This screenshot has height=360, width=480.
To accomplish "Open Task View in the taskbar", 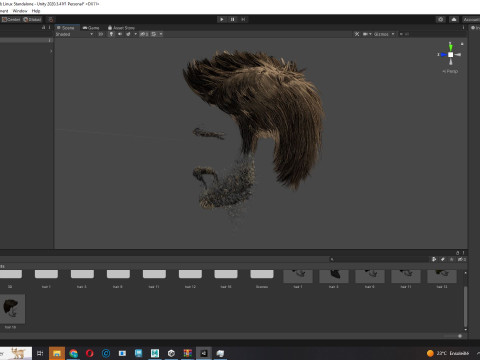I will coord(40,353).
